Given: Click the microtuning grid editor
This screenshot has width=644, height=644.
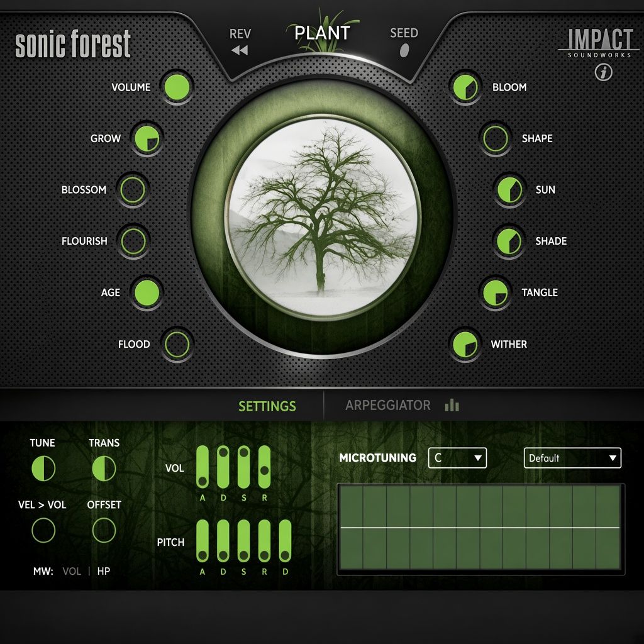Looking at the screenshot, I should pos(480,528).
